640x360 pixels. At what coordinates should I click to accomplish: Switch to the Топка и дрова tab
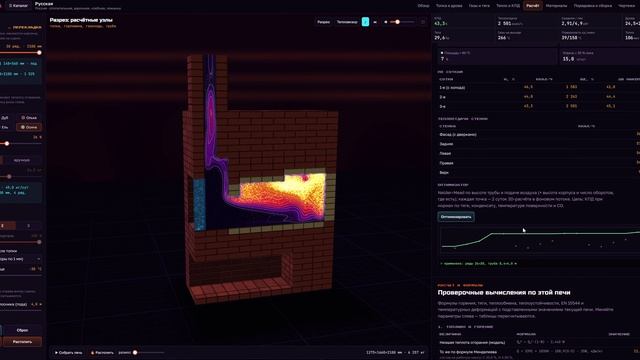pyautogui.click(x=449, y=6)
